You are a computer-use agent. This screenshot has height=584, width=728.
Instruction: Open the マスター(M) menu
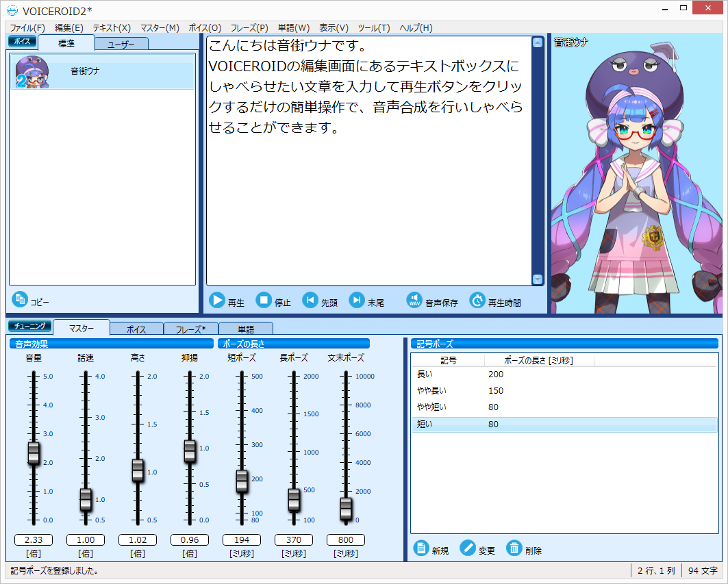coord(160,28)
